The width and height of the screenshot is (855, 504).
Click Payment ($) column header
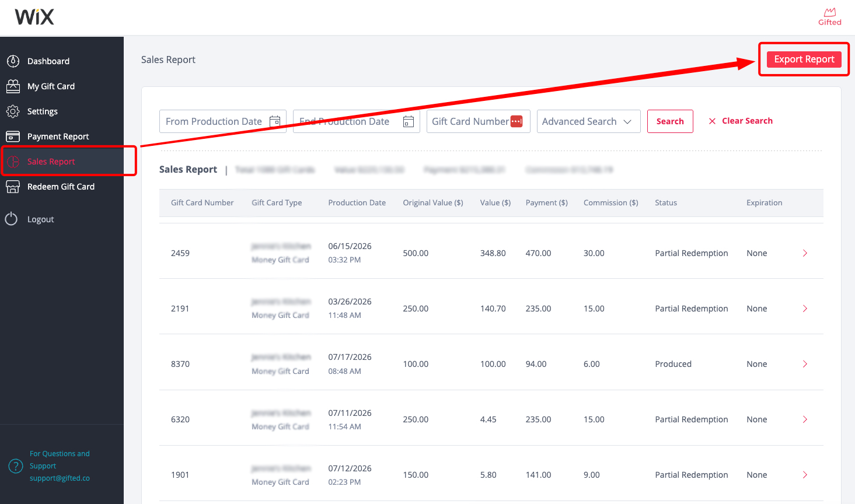point(547,203)
